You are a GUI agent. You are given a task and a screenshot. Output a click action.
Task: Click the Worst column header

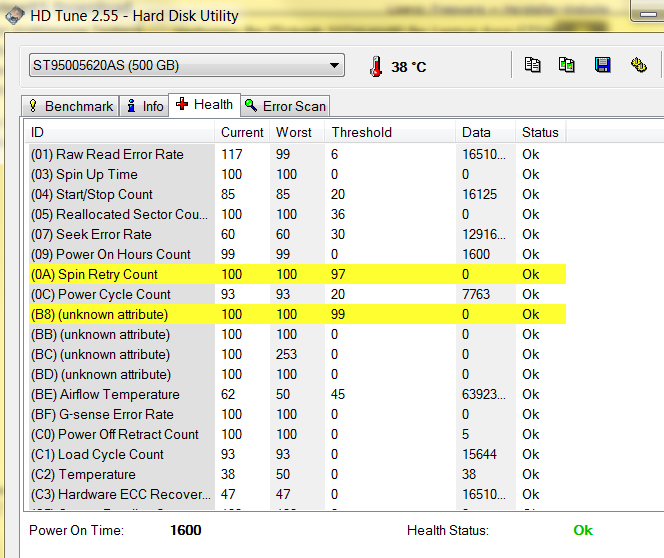pyautogui.click(x=297, y=133)
